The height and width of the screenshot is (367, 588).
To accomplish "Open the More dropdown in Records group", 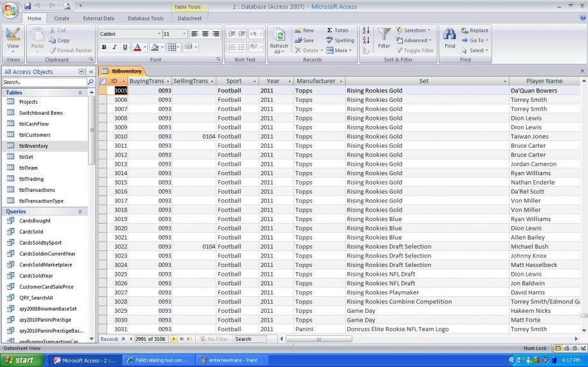I will click(339, 50).
